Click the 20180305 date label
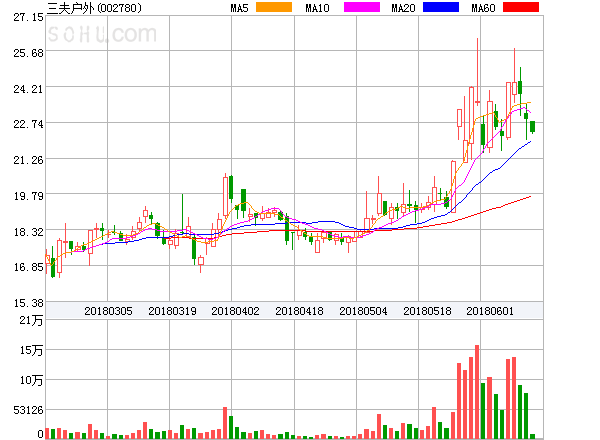Viewport: 600px width, 440px height. tap(108, 311)
